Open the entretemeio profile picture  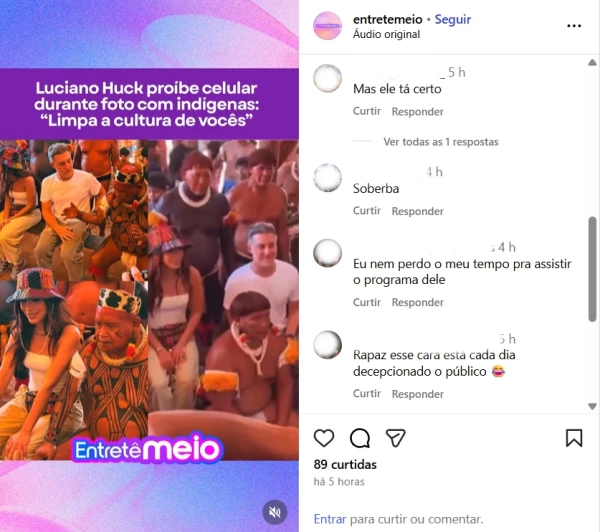pyautogui.click(x=328, y=26)
